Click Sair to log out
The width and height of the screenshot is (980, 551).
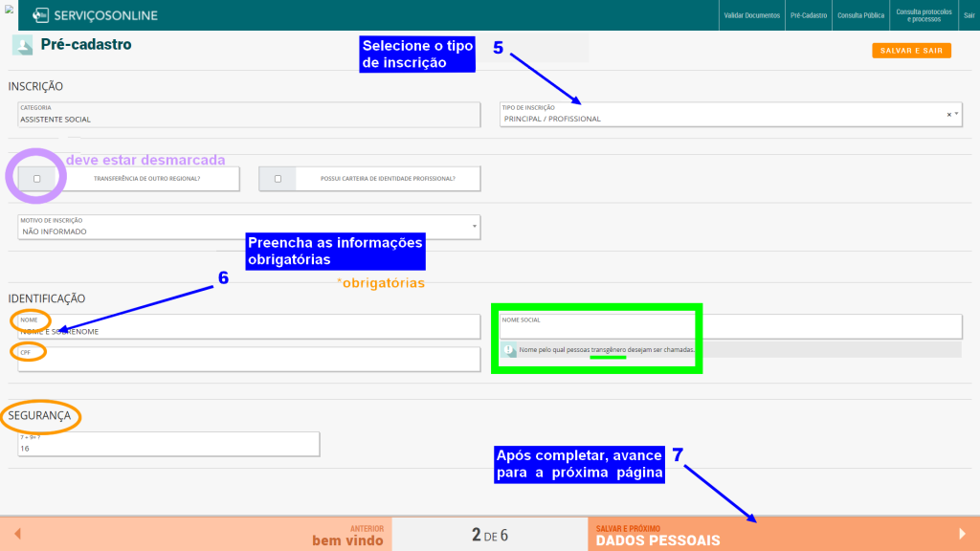tap(969, 16)
